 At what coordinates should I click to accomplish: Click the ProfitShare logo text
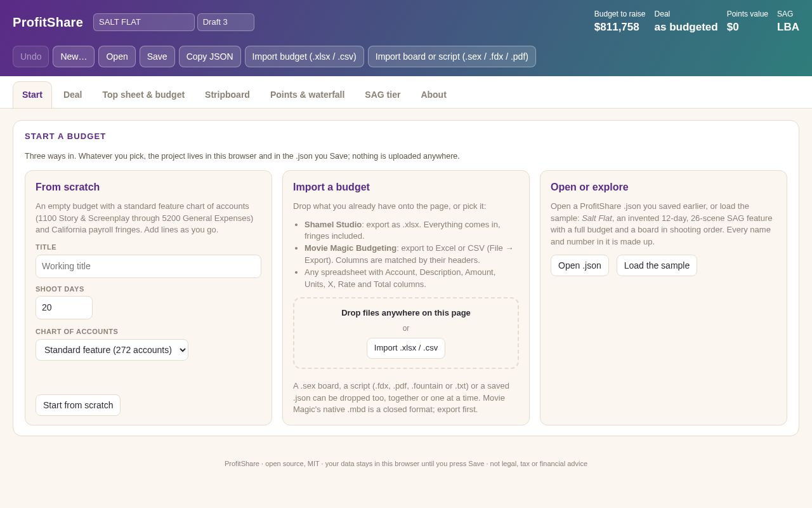pos(48,22)
